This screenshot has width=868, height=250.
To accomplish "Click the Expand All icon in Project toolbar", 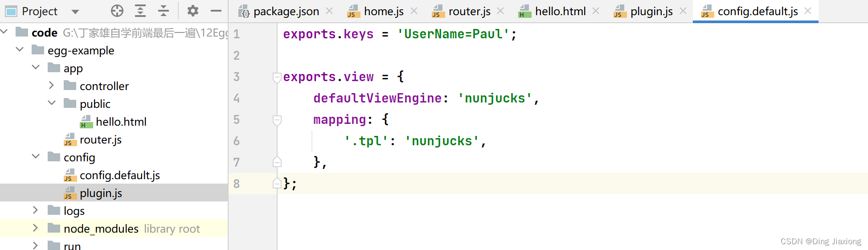I will click(140, 11).
